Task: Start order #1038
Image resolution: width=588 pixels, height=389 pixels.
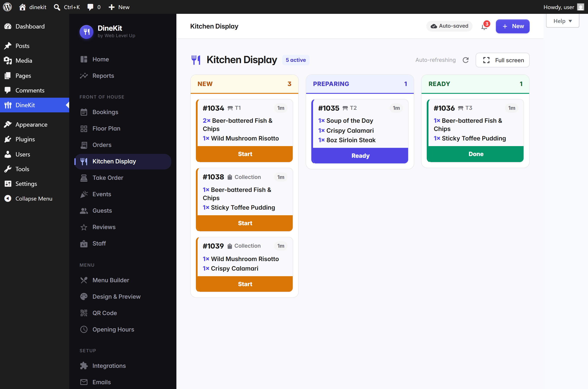Action: [x=245, y=223]
